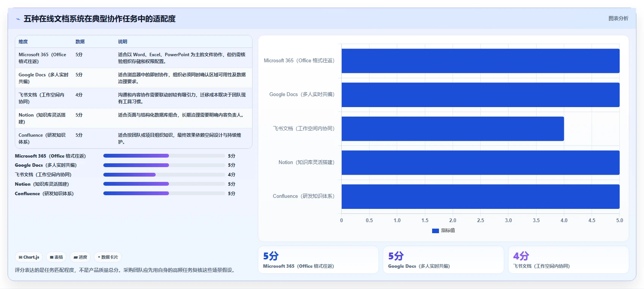Click the 说明 column header
The height and width of the screenshot is (289, 644).
tap(122, 42)
